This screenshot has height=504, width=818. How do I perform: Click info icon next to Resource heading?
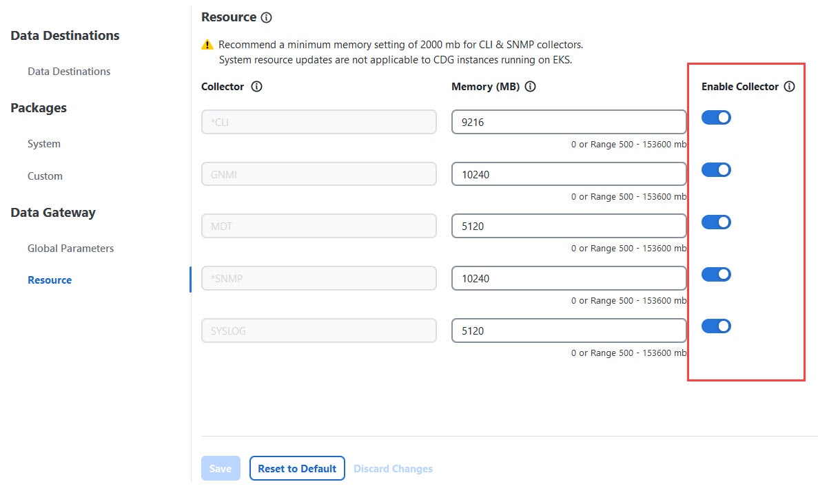coord(267,17)
